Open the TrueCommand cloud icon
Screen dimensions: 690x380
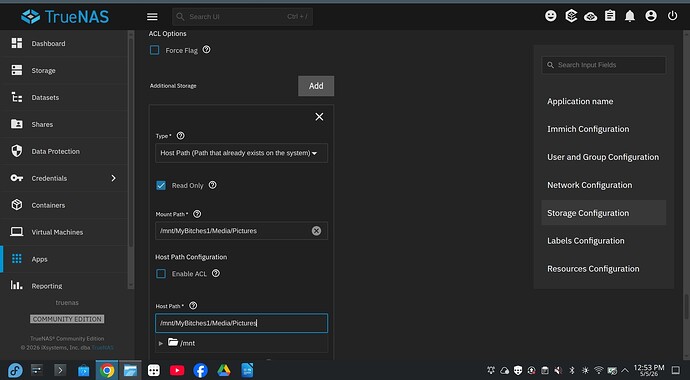pos(591,17)
